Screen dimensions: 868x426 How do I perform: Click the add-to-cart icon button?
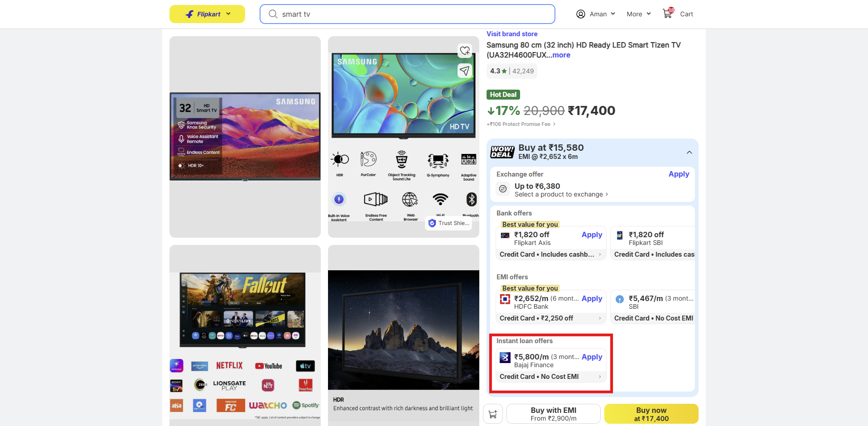(x=493, y=414)
